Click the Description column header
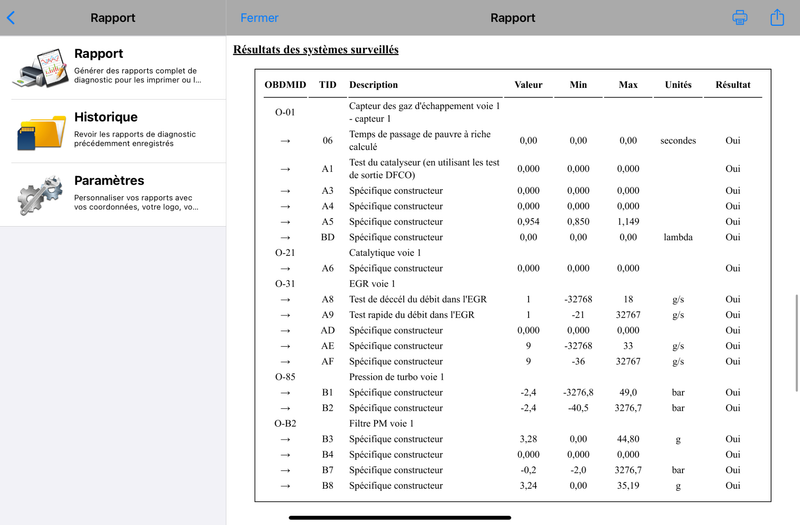 tap(373, 85)
